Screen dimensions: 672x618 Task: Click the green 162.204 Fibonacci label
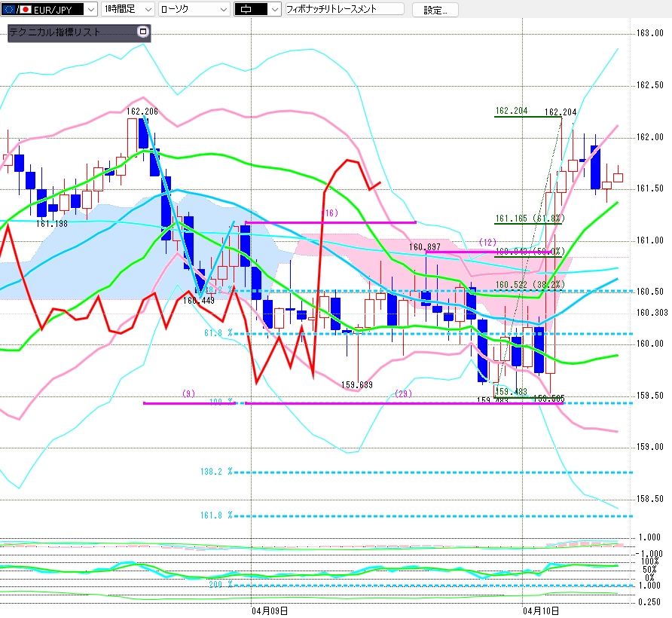(x=512, y=111)
